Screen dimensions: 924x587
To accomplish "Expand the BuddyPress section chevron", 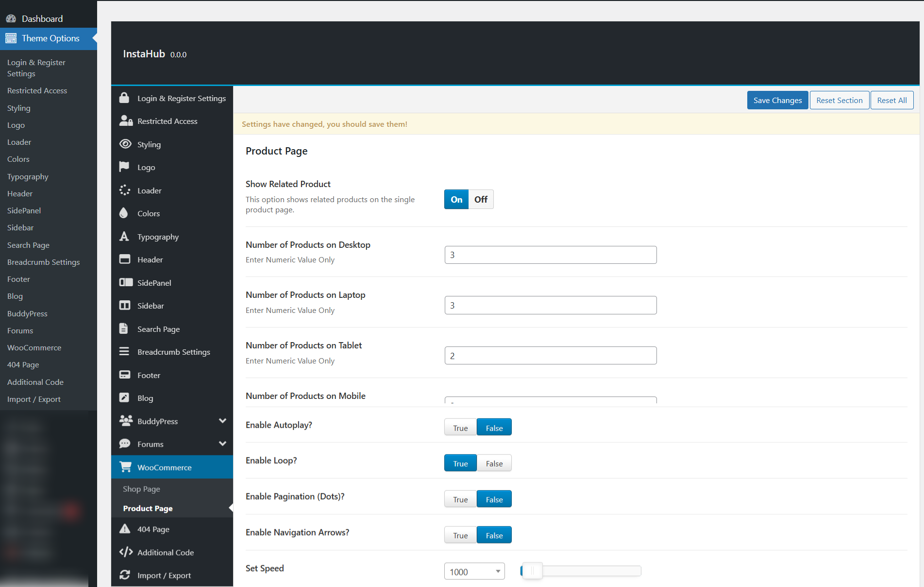I will 222,421.
